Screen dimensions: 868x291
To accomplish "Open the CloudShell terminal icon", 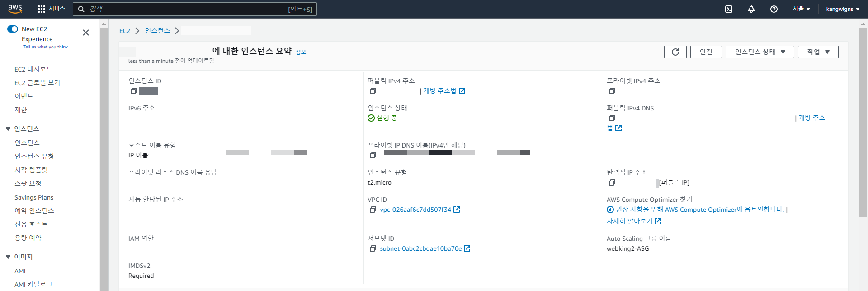I will pos(729,9).
